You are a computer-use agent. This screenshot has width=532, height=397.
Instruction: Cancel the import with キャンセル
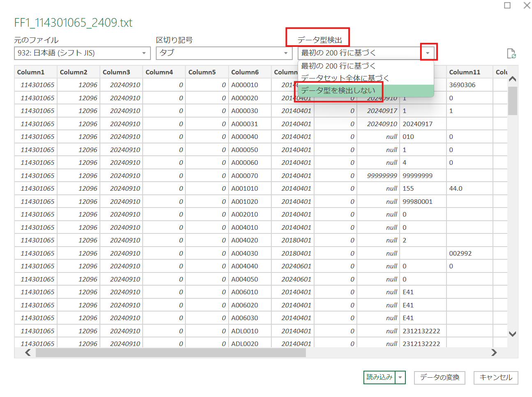coord(496,377)
